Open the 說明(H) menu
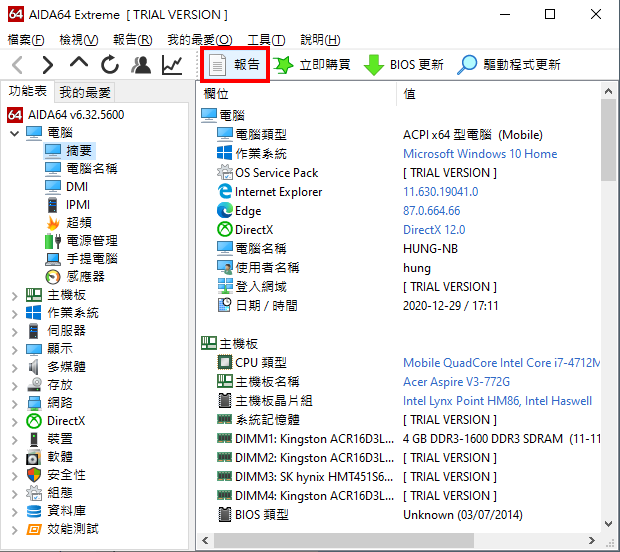Image resolution: width=620 pixels, height=552 pixels. point(320,40)
